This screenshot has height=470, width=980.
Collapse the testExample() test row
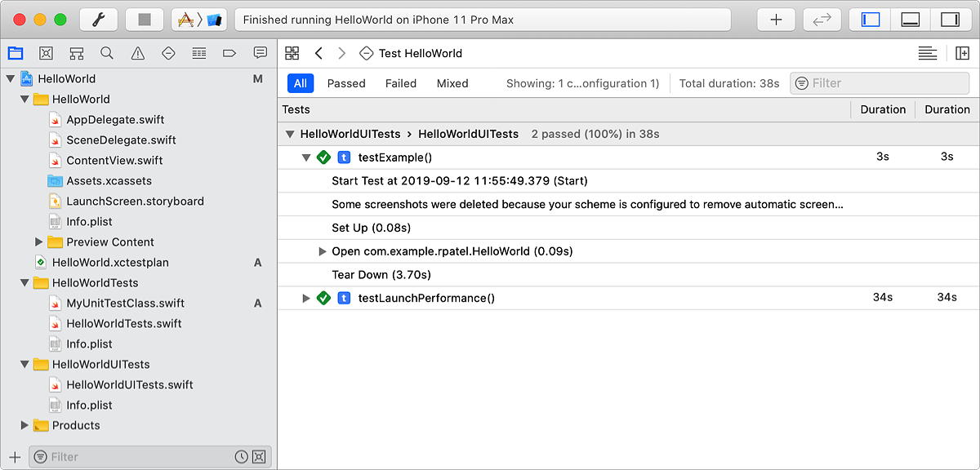306,157
